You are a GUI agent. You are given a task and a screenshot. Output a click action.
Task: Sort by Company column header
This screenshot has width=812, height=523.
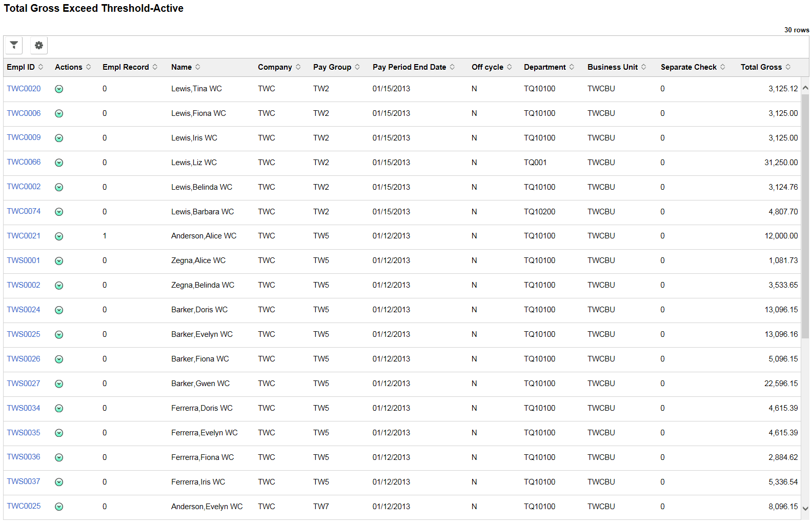pyautogui.click(x=279, y=67)
